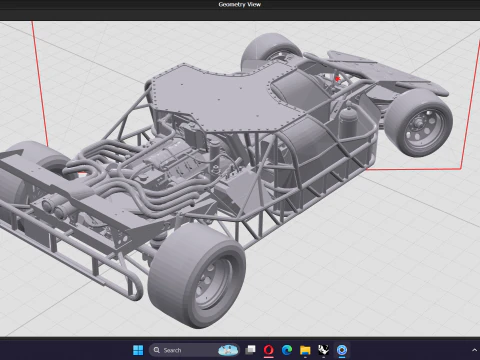Image resolution: width=480 pixels, height=360 pixels.
Task: Select the active blue circular app icon in taskbar
Action: pos(342,350)
